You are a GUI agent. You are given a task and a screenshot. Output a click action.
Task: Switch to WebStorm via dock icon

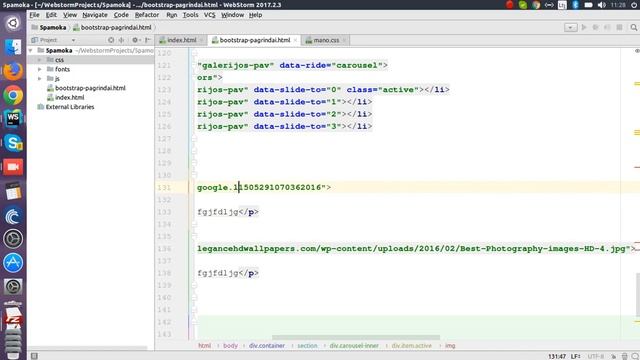[x=13, y=119]
